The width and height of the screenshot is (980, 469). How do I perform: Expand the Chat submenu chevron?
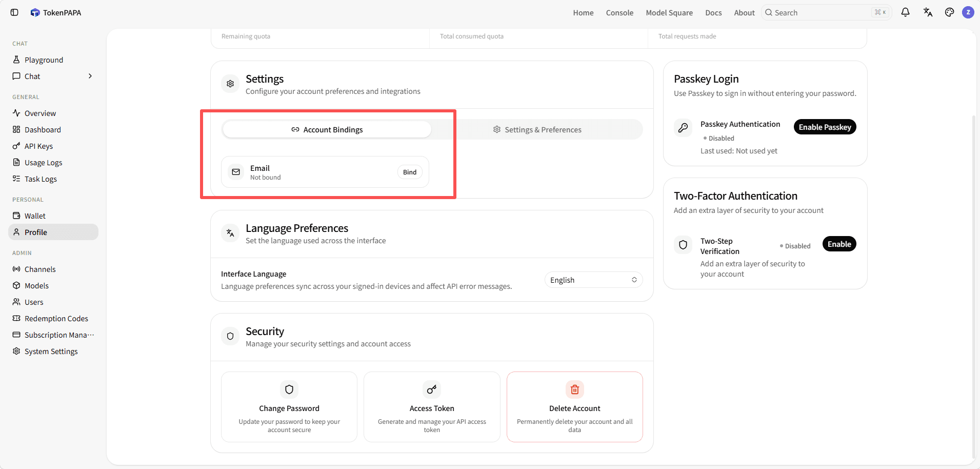(90, 76)
